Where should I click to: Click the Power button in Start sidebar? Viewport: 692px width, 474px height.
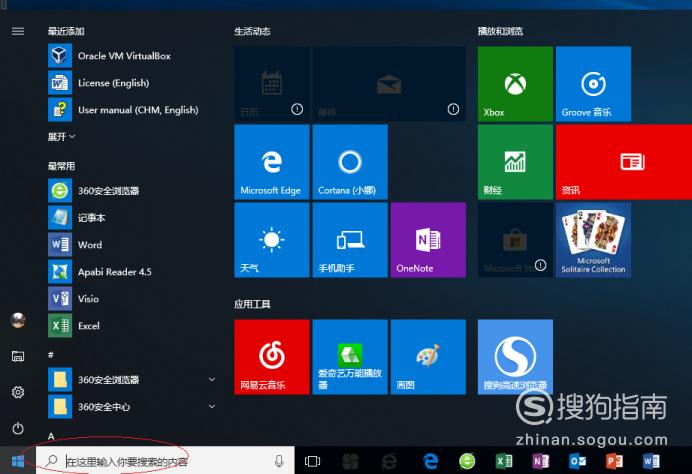tap(18, 428)
